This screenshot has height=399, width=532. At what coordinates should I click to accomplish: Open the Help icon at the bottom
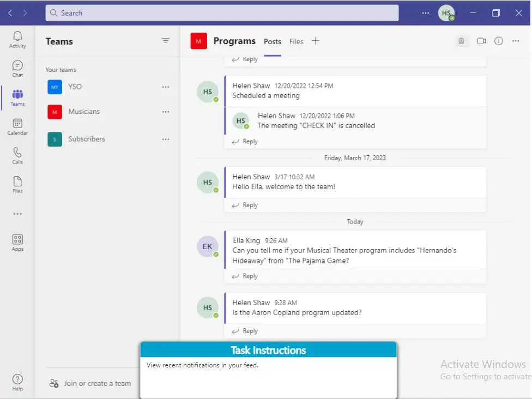click(x=17, y=379)
